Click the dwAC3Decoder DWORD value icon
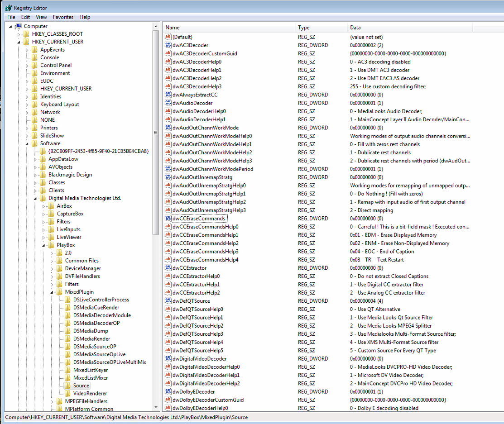Image resolution: width=504 pixels, height=424 pixels. pyautogui.click(x=168, y=45)
